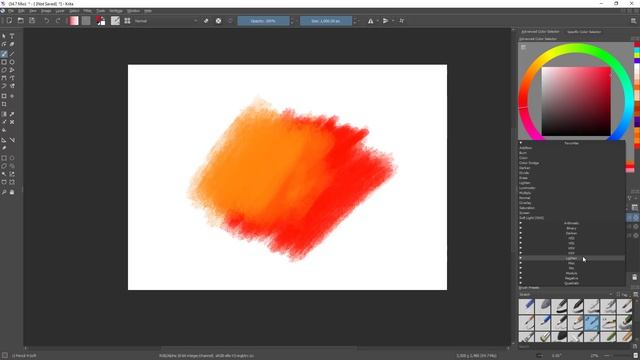Screen dimensions: 640x360
Task: Create a new document from toolbar
Action: tap(9, 20)
